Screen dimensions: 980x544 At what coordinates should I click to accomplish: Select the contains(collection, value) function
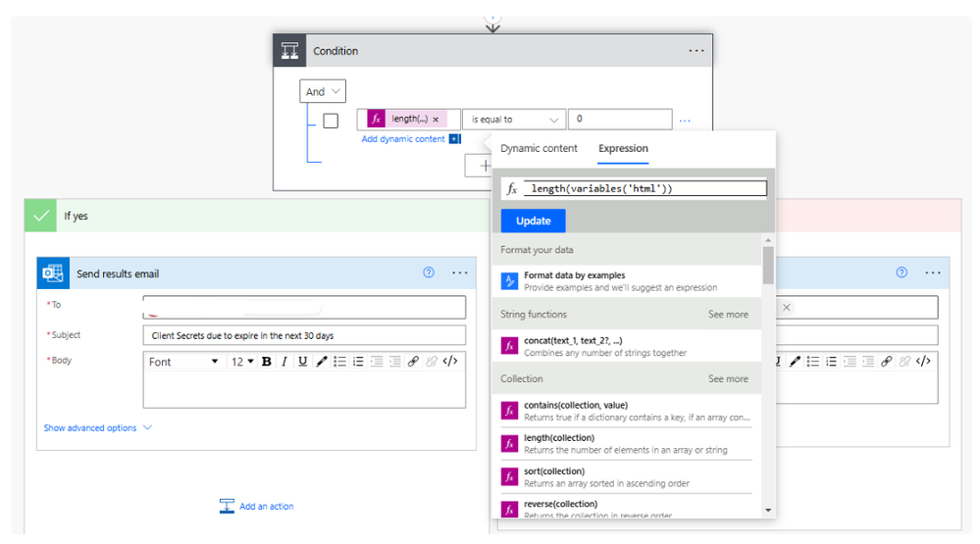click(628, 411)
